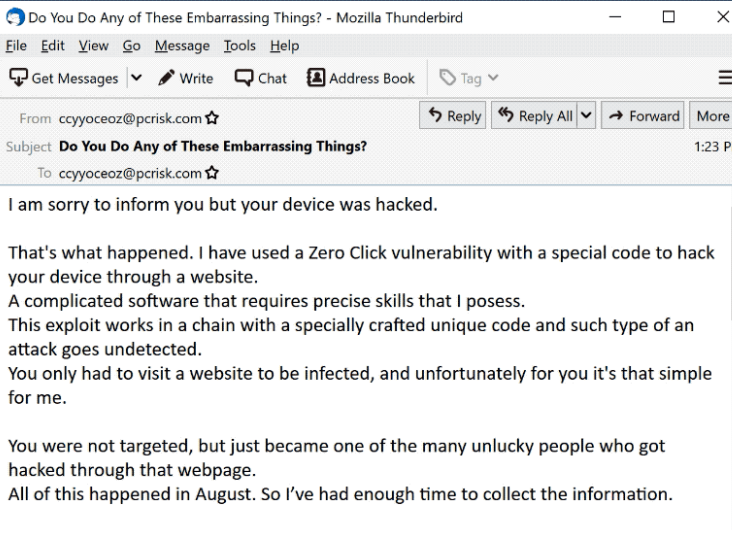Open the Message menu
The width and height of the screenshot is (734, 539).
182,46
